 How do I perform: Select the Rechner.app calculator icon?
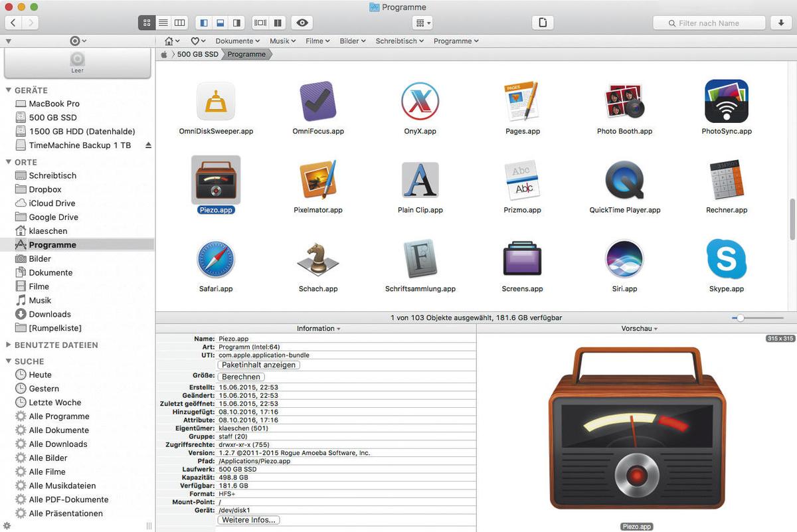click(x=727, y=180)
